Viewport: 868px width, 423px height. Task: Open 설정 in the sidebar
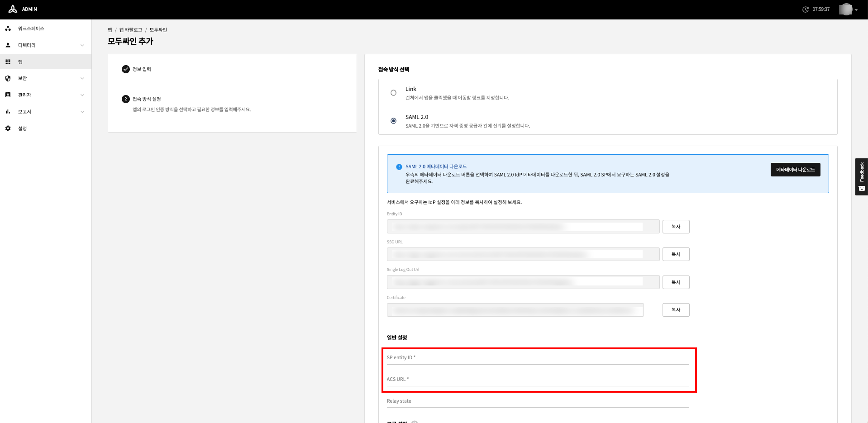[x=46, y=128]
